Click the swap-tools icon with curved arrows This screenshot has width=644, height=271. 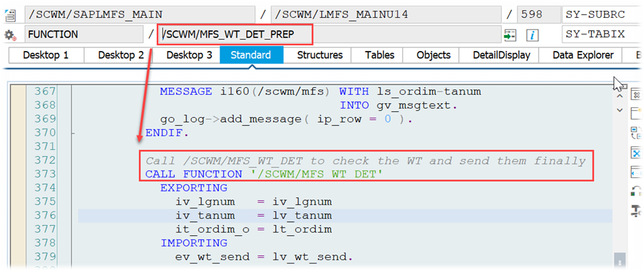(x=636, y=133)
